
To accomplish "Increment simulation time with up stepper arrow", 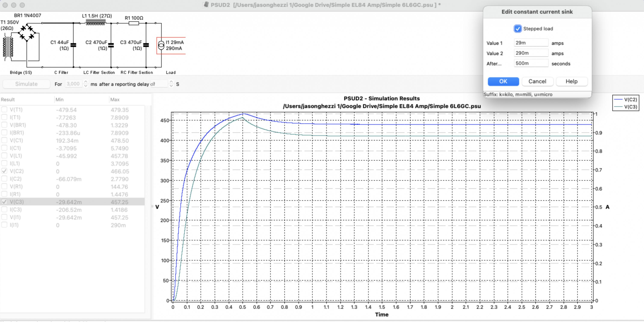I will [x=86, y=82].
